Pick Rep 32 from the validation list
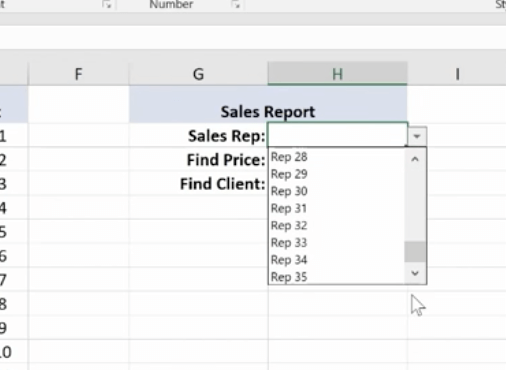 [336, 226]
